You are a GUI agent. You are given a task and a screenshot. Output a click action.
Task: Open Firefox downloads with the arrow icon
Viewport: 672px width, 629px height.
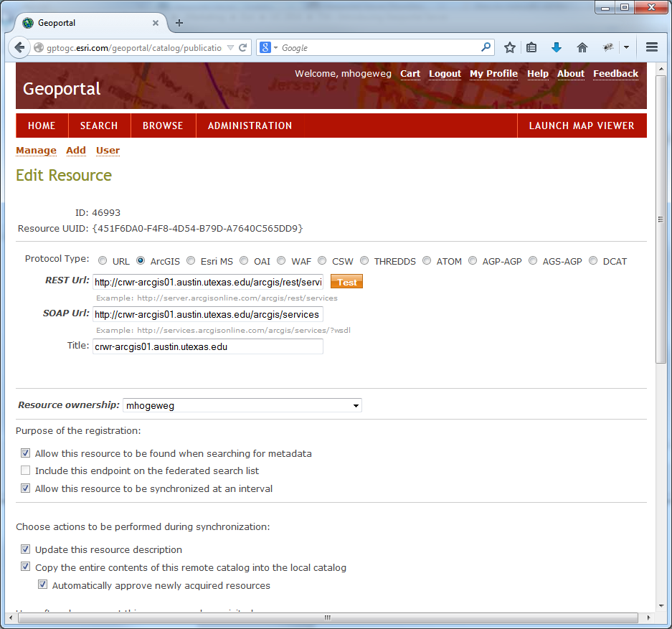tap(557, 47)
